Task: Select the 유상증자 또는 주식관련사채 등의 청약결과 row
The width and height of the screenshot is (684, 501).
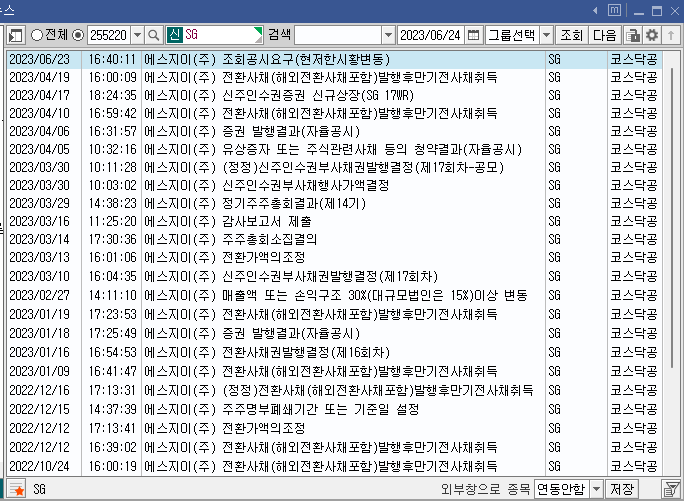Action: 334,149
